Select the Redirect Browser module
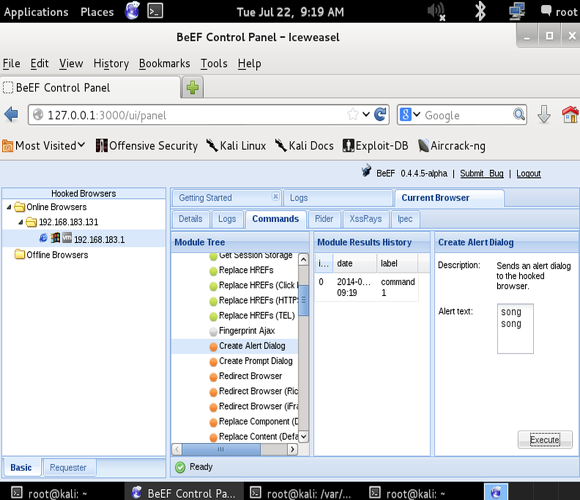This screenshot has height=500, width=580. [x=250, y=376]
